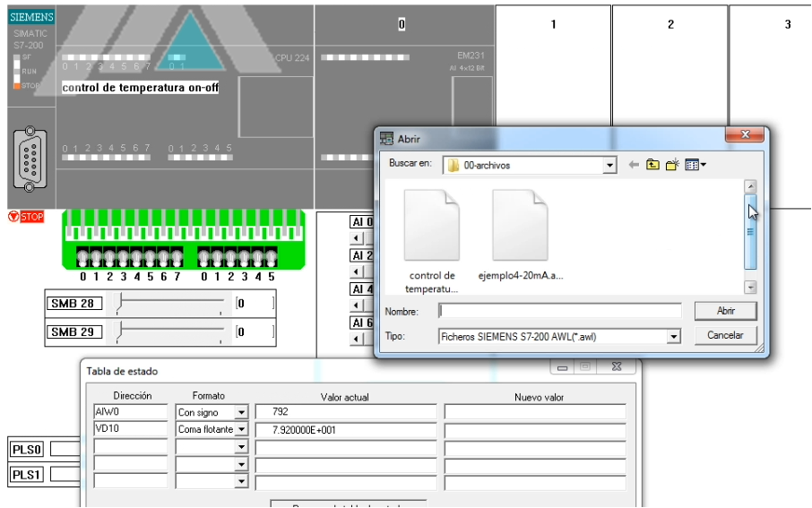Toggle input switch 6 in the eight-switch bank
The image size is (812, 508).
164,257
